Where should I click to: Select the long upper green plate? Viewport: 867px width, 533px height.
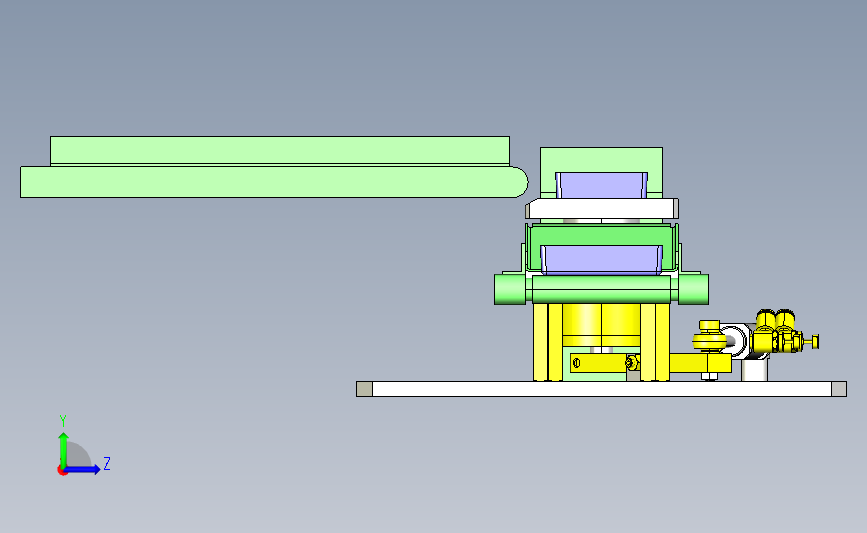click(x=280, y=150)
